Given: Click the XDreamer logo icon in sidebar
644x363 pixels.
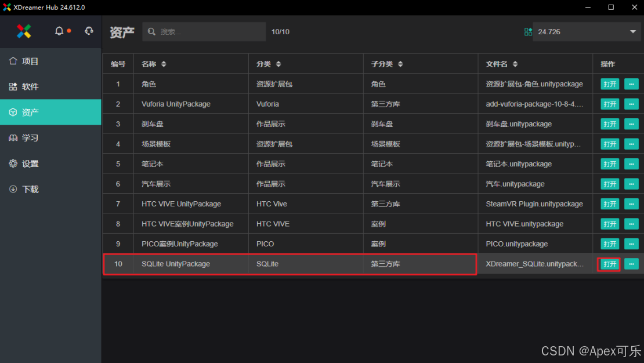Looking at the screenshot, I should [x=24, y=31].
